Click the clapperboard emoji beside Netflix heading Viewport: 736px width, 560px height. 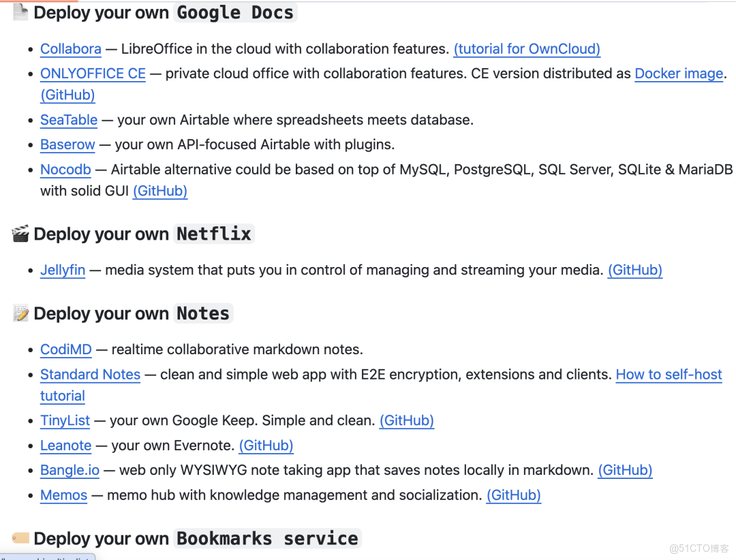(20, 234)
